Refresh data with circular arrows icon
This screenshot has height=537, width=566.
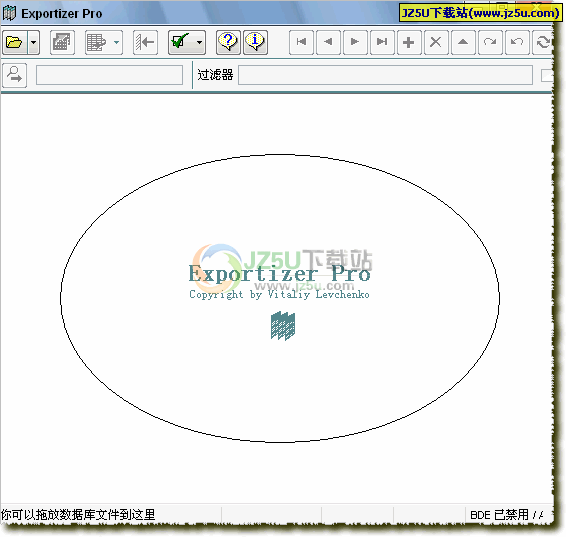point(543,43)
